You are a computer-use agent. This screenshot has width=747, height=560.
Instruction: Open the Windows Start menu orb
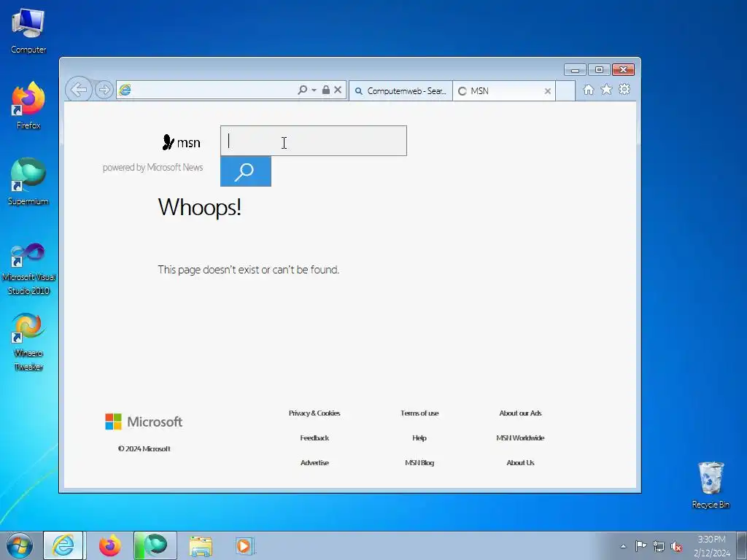20,545
